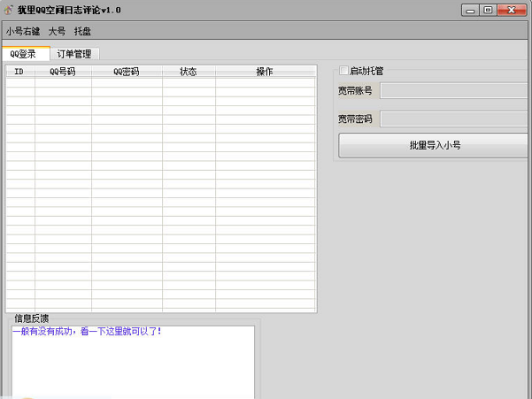Click the QQ号码 column header

[63, 72]
